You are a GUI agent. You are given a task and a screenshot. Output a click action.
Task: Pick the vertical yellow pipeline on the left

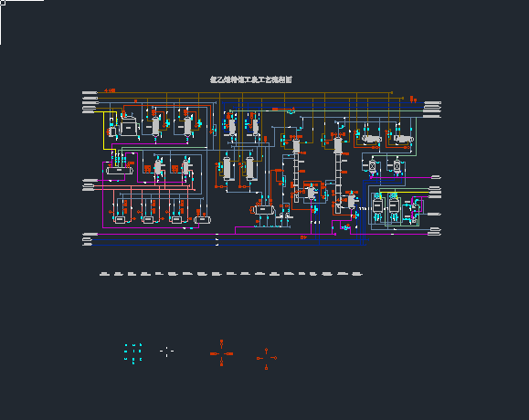click(103, 131)
